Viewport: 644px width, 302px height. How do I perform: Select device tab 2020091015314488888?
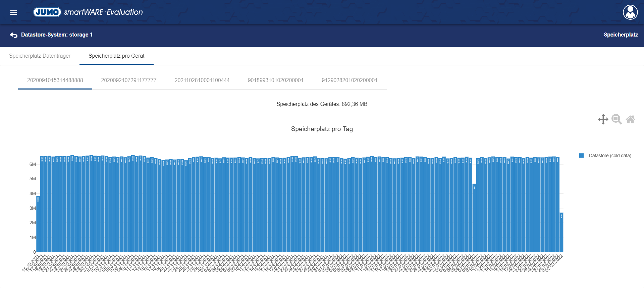[55, 80]
